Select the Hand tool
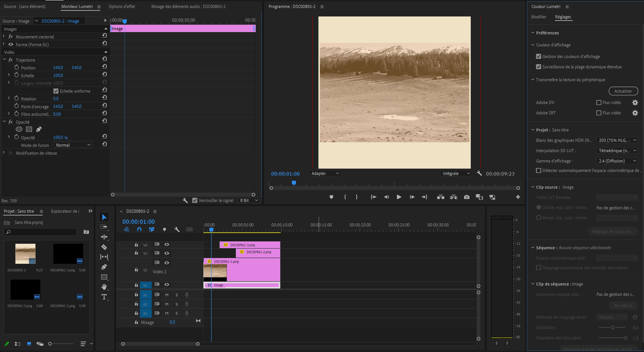This screenshot has height=352, width=644. coord(104,287)
